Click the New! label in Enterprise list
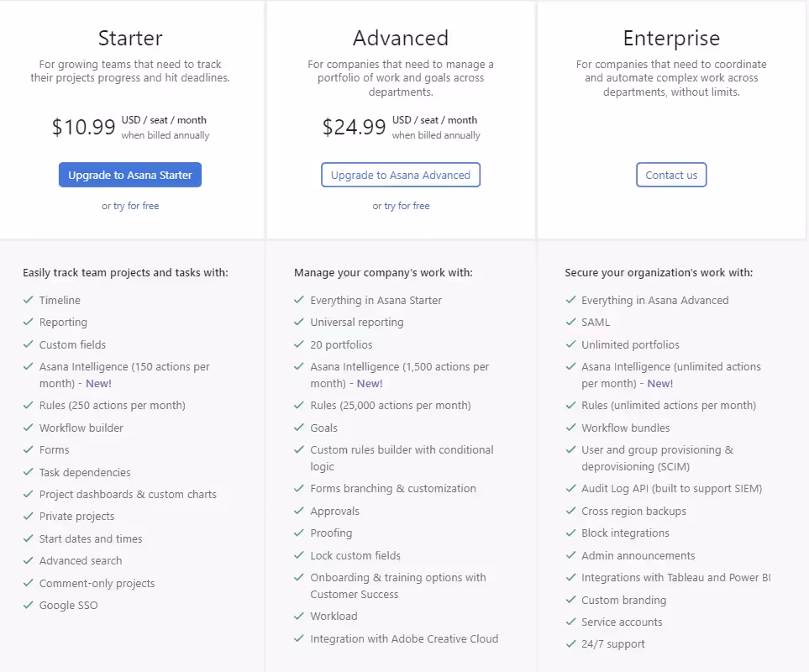 click(659, 383)
